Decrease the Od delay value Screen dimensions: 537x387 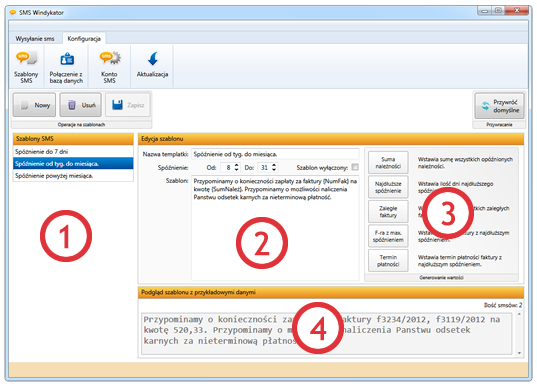(x=236, y=170)
